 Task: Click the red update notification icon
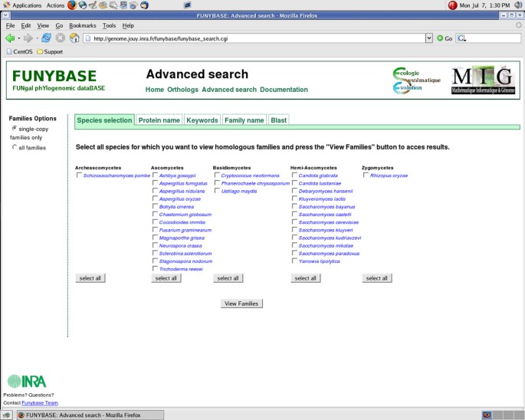(453, 5)
